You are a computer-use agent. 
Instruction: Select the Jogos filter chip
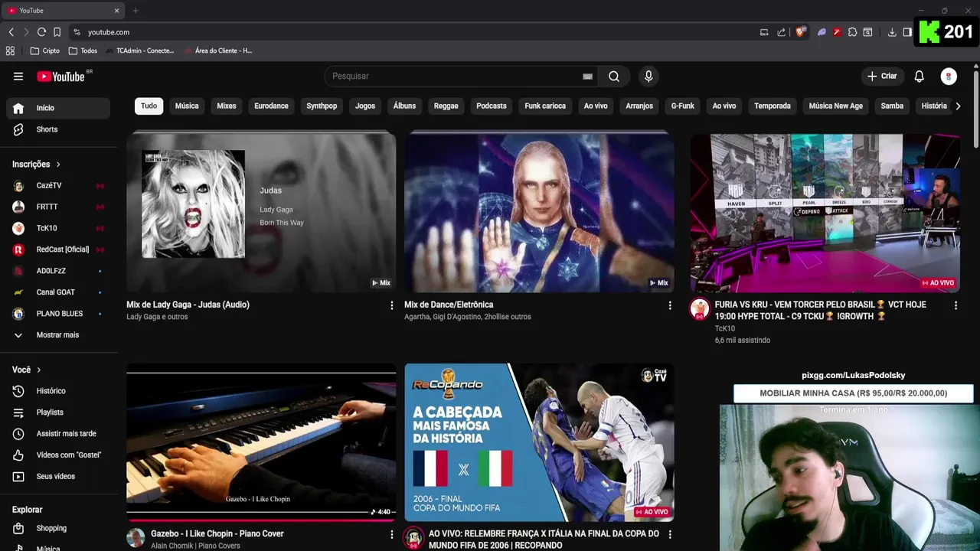click(365, 106)
